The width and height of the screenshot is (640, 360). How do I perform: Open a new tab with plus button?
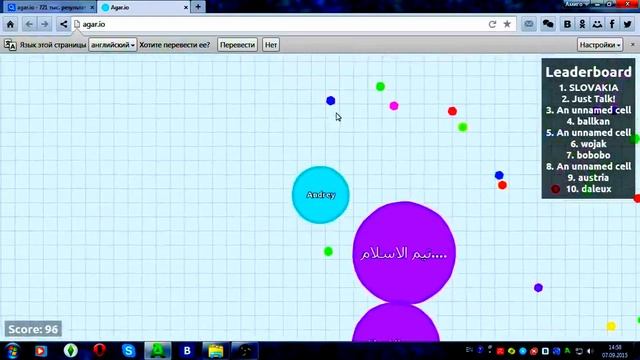(198, 7)
